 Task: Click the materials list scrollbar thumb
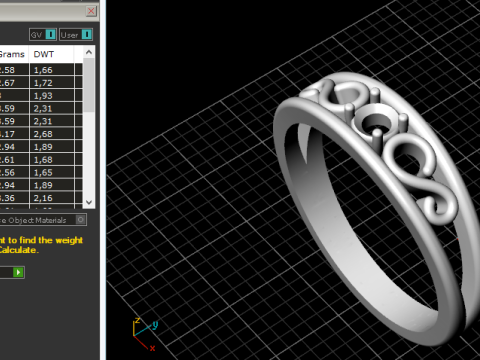89,85
